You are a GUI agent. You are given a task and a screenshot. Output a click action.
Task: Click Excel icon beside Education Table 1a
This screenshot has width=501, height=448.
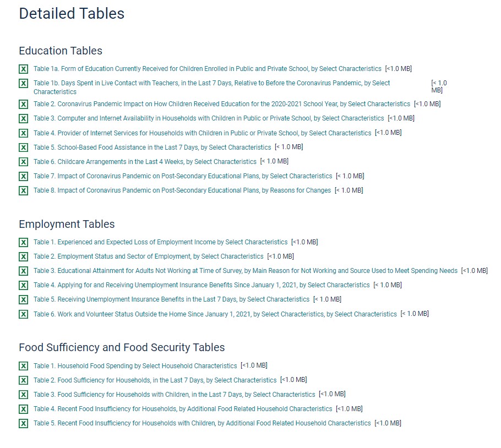(24, 69)
